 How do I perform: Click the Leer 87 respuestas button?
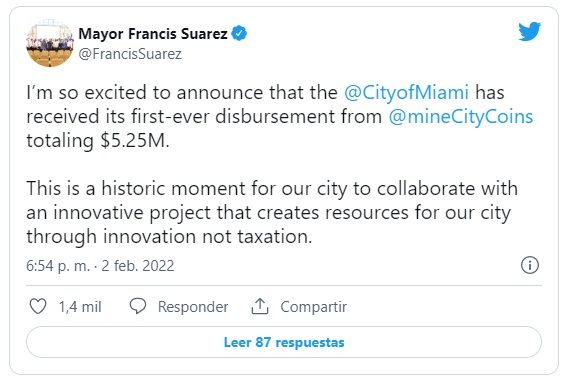pos(284,342)
